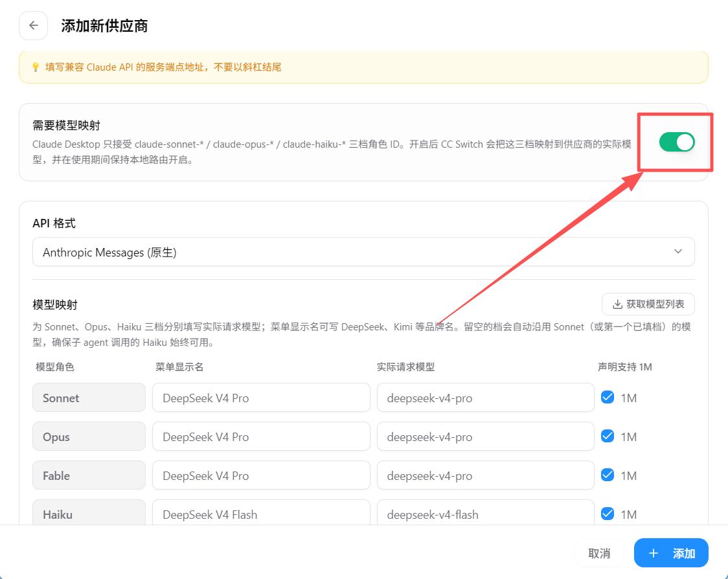Click the 添加 add button
This screenshot has height=579, width=728.
click(671, 553)
